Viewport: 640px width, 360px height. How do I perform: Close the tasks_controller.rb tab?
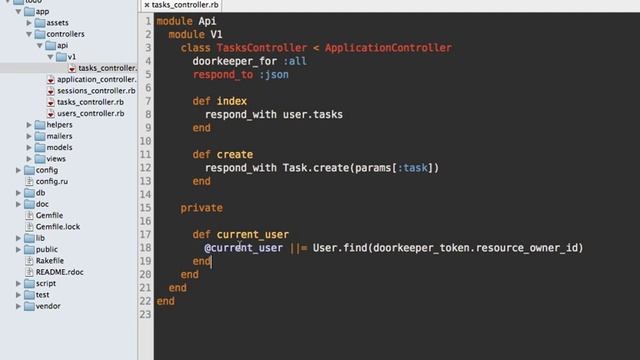click(147, 5)
